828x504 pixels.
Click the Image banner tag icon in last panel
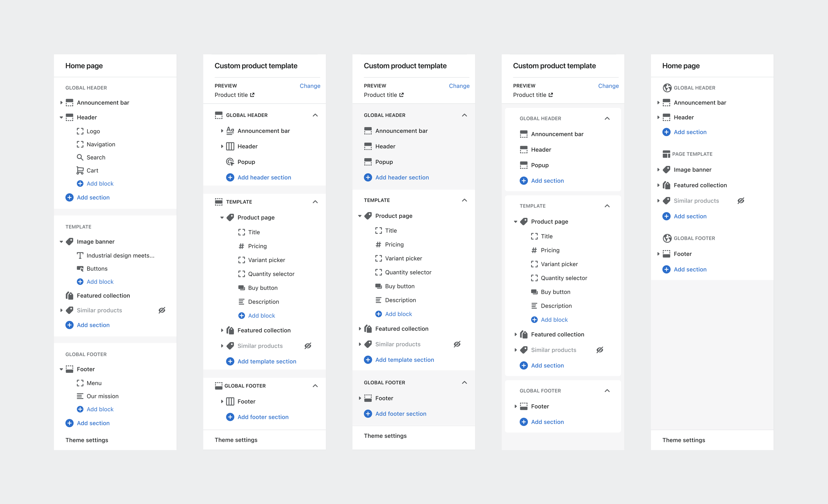pyautogui.click(x=666, y=170)
